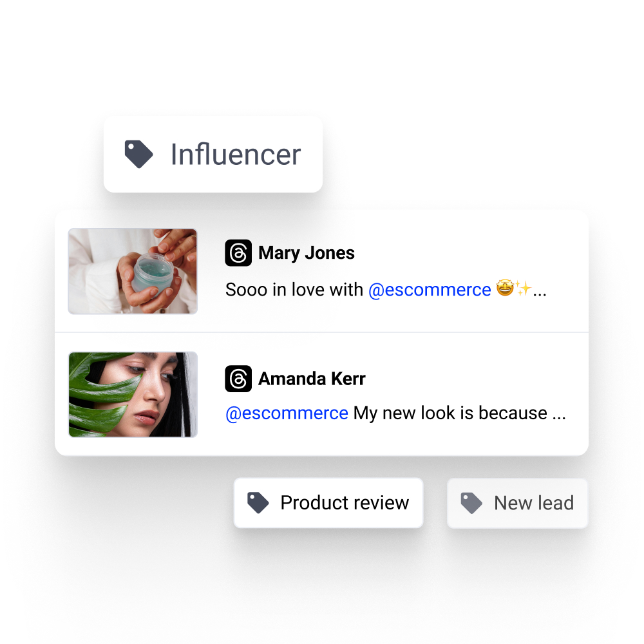
Task: Open the @escommerce mention in Amanda's post
Action: point(287,413)
